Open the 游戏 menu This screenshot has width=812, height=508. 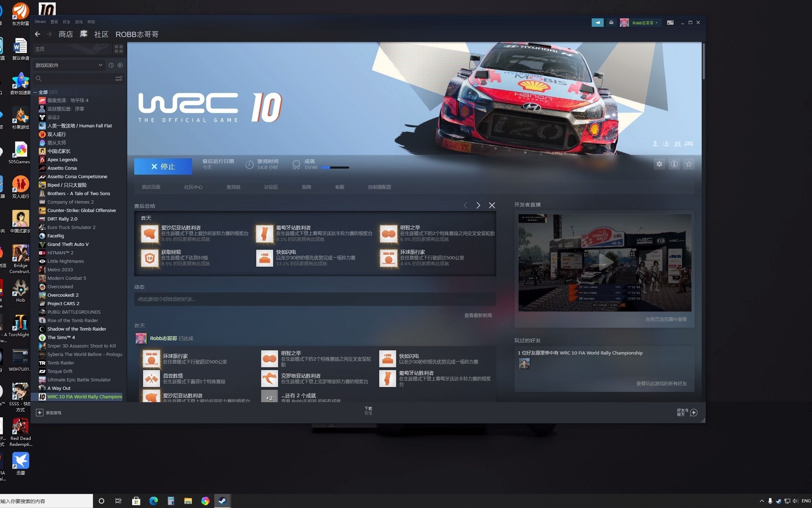coord(79,22)
